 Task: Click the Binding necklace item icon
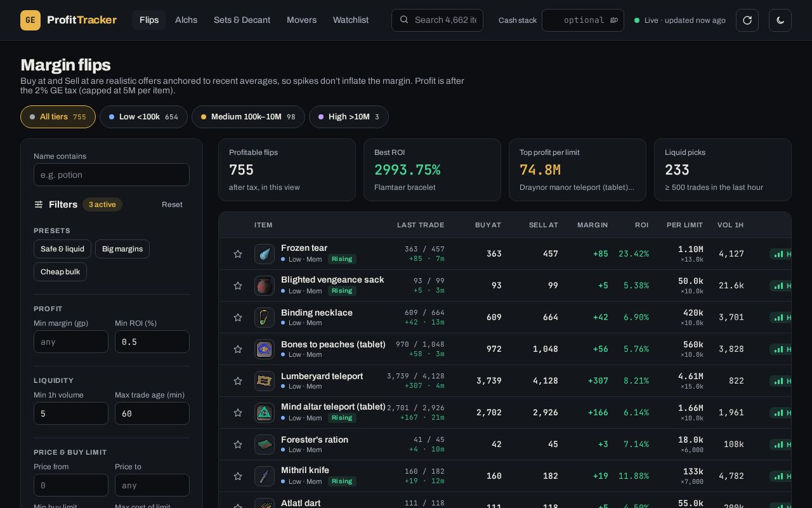[265, 317]
